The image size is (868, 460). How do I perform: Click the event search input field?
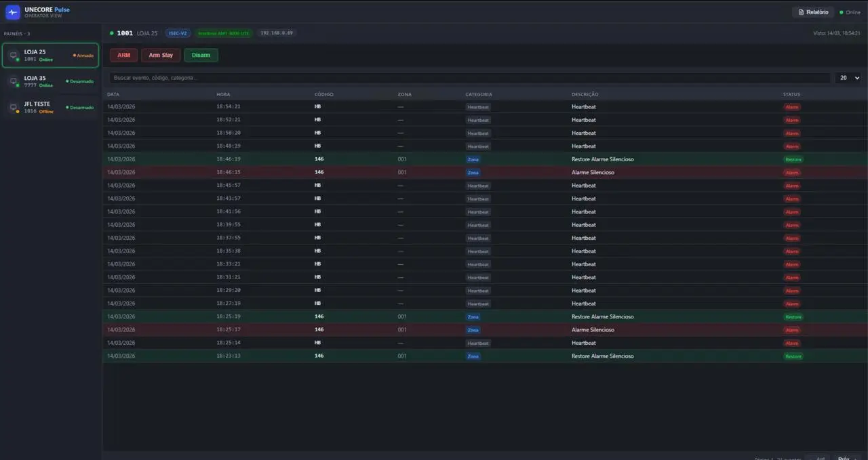(x=468, y=78)
